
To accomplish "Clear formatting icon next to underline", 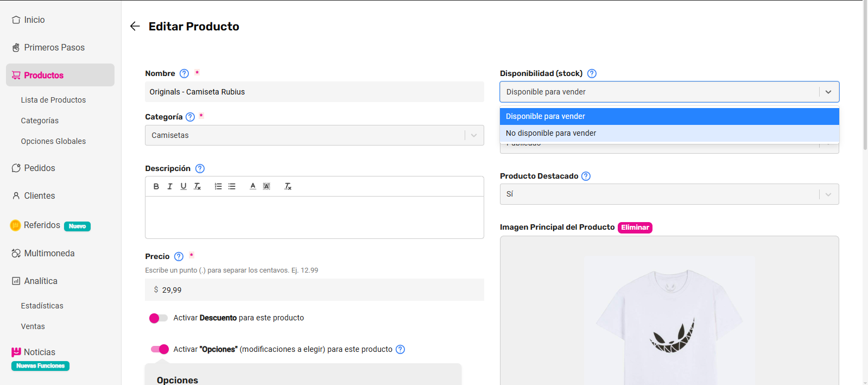I will 198,186.
